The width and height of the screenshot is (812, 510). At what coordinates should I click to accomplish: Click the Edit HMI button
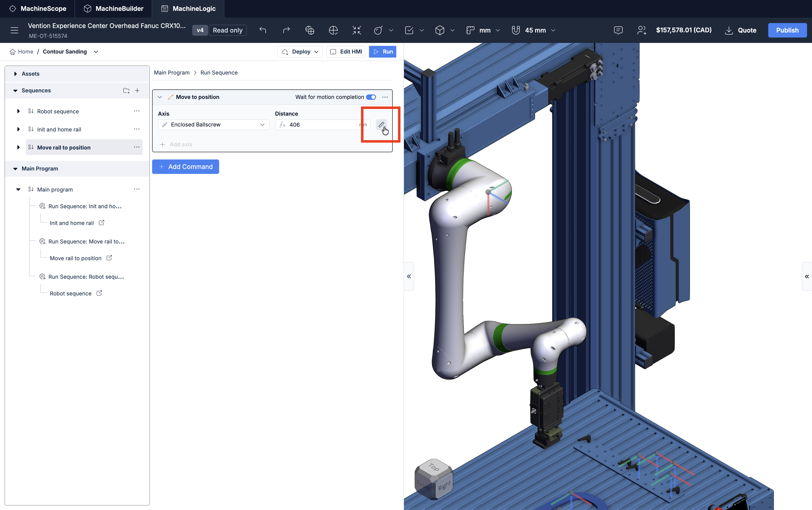click(346, 51)
